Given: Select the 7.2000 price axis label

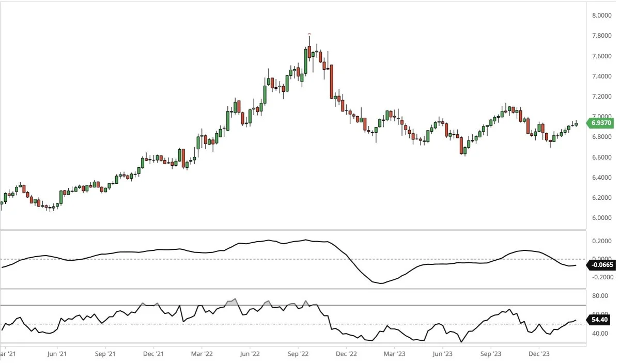Looking at the screenshot, I should coord(602,97).
